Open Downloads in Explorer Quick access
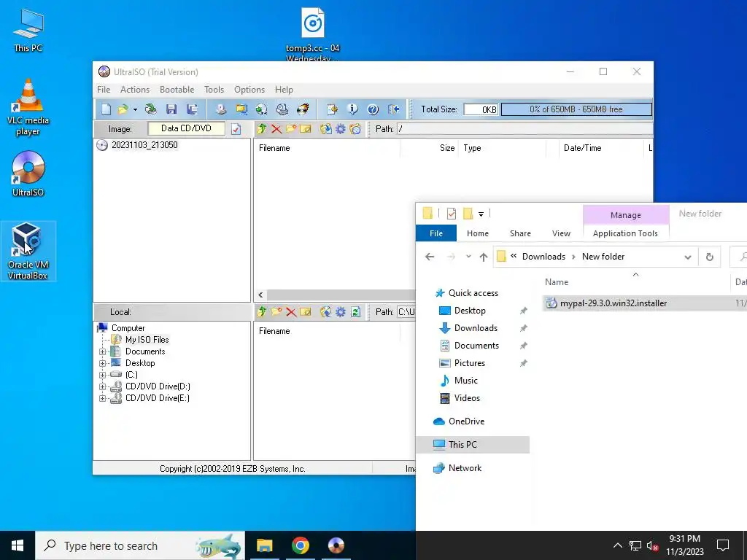The image size is (747, 560). (476, 328)
